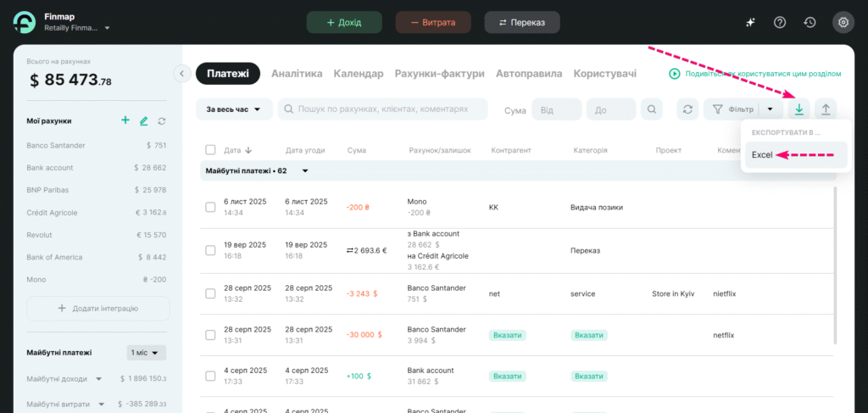Open the 'За весь час' period dropdown
Screen dimensions: 868x413
pos(234,109)
